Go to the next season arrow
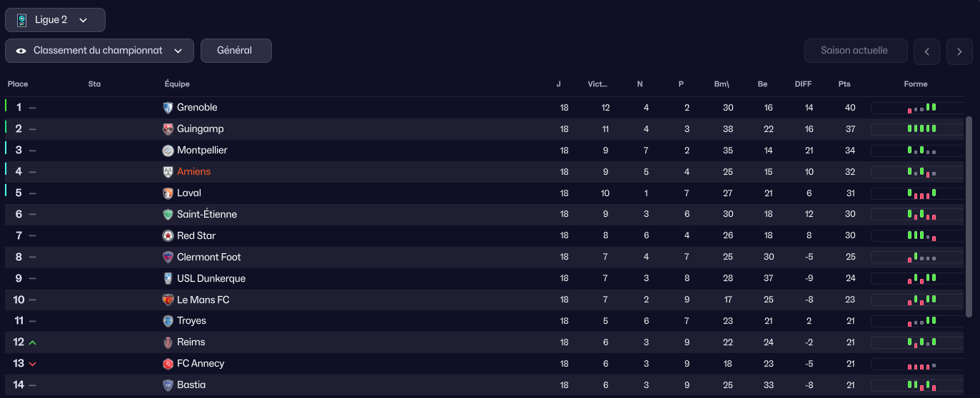980x398 pixels. tap(959, 51)
